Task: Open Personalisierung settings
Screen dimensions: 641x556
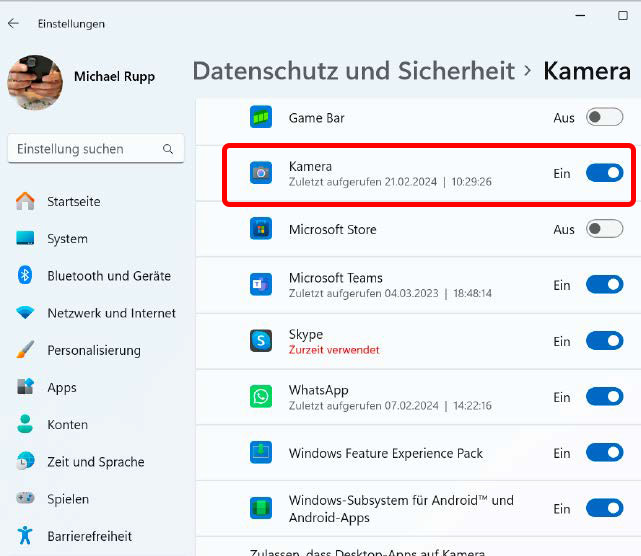Action: [x=94, y=350]
